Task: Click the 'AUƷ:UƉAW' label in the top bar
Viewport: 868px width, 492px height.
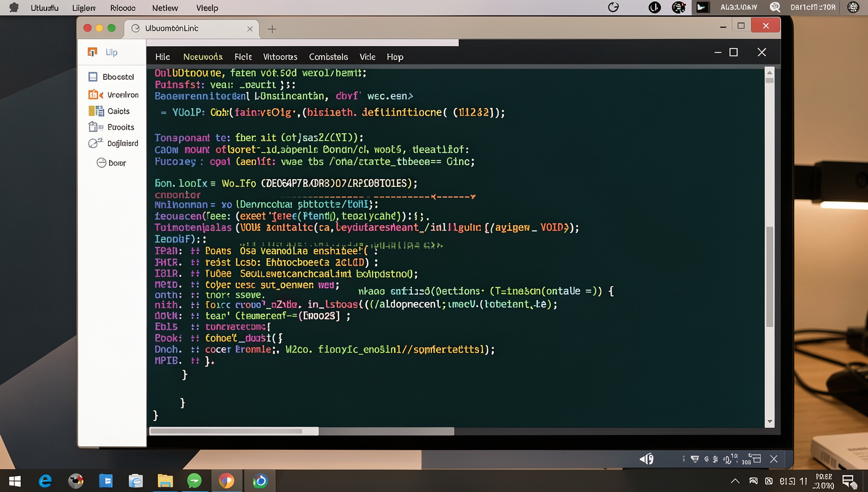Action: pyautogui.click(x=738, y=8)
